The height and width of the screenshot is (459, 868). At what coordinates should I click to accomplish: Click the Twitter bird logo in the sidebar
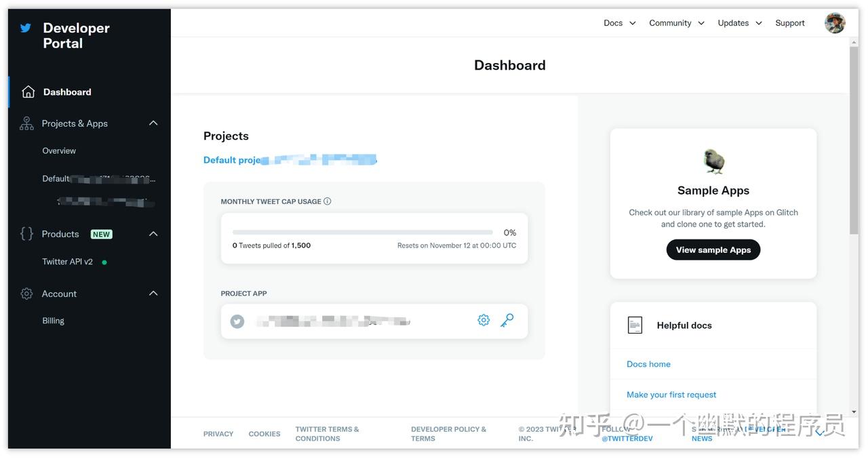[25, 28]
